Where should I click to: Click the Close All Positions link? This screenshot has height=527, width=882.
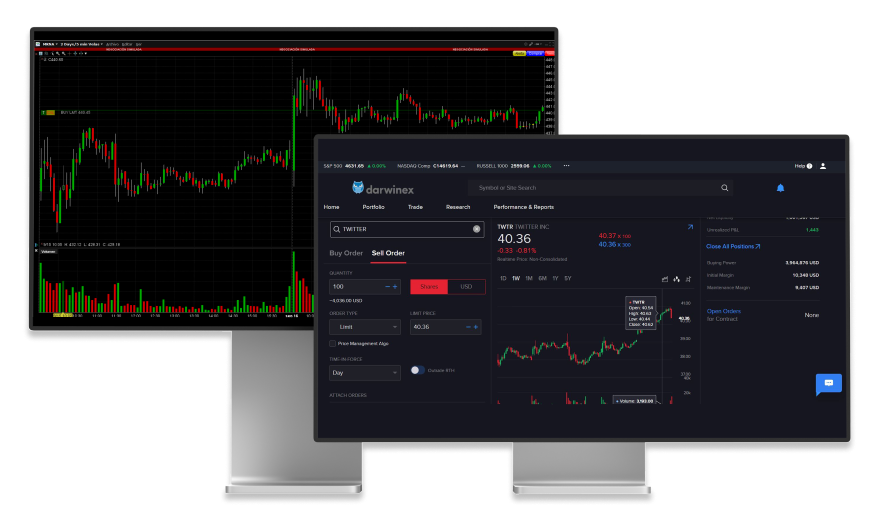(733, 246)
